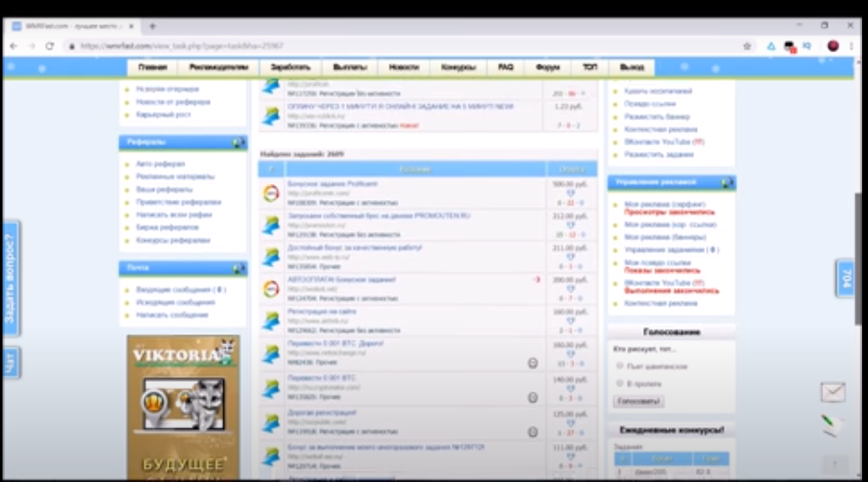Screen dimensions: 868x482
Task: Close the WMRFast.com browser tab
Action: click(131, 26)
